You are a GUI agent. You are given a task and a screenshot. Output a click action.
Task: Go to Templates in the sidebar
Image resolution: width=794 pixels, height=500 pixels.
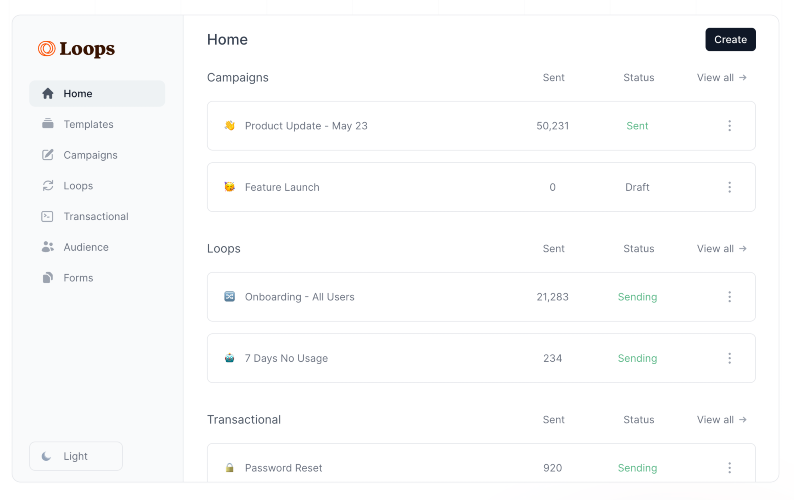pyautogui.click(x=88, y=125)
